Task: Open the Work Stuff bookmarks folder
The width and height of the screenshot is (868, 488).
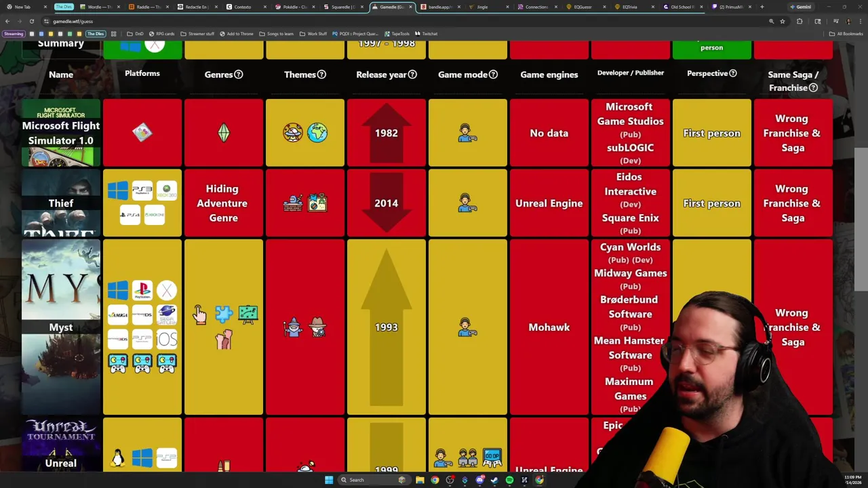Action: (x=313, y=34)
